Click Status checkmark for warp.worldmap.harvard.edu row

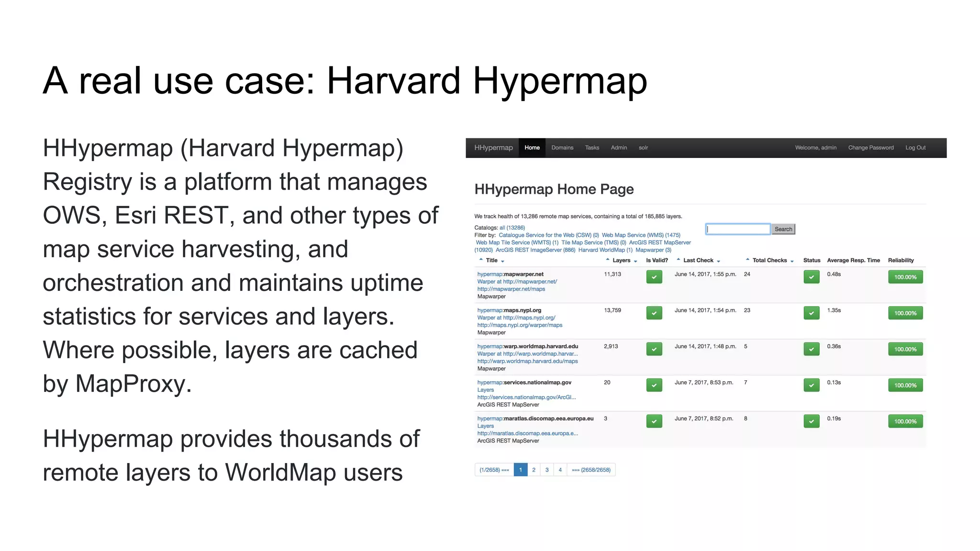[812, 349]
